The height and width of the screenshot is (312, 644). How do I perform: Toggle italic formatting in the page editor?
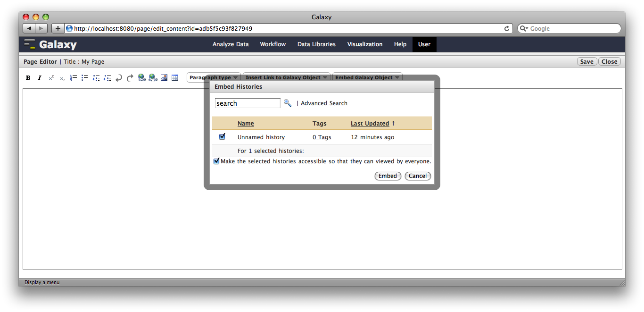click(40, 78)
